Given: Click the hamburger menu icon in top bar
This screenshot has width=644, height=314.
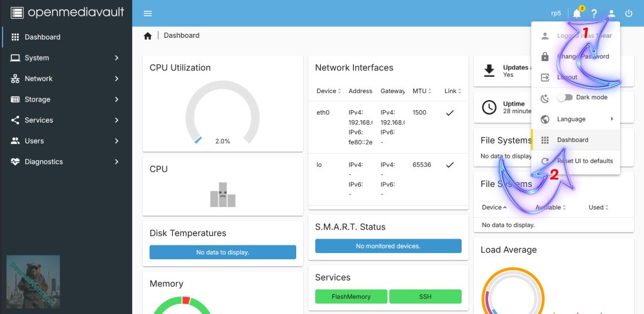Looking at the screenshot, I should (148, 13).
